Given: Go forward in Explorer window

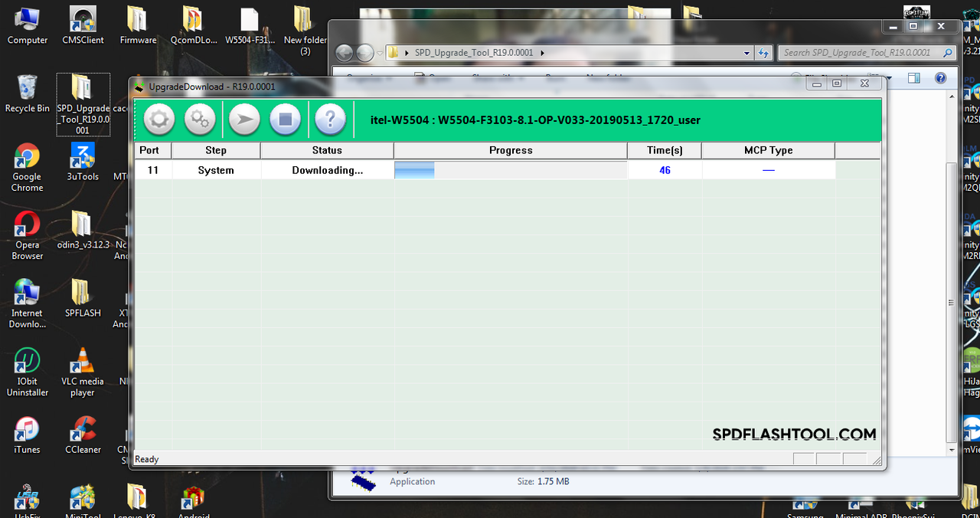Looking at the screenshot, I should coord(365,53).
